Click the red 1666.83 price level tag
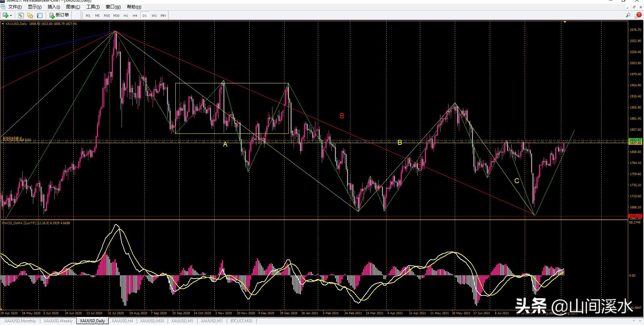Viewport: 644px width, 325px height. click(x=635, y=216)
